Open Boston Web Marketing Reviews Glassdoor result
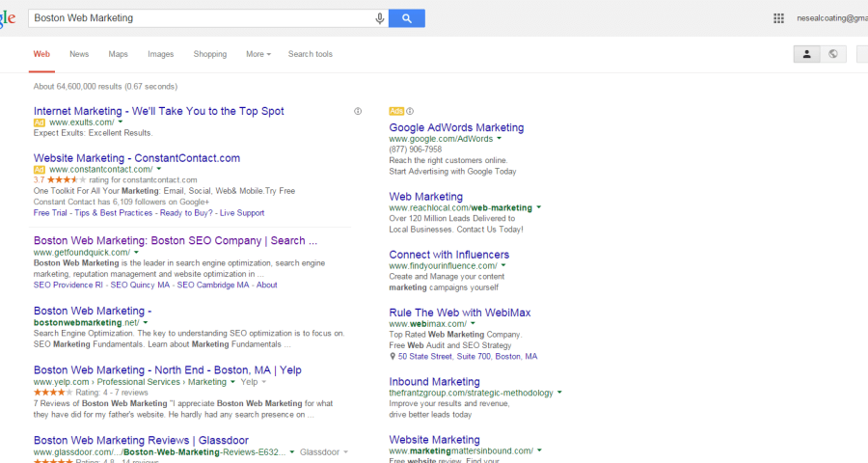The width and height of the screenshot is (868, 463). [x=141, y=441]
